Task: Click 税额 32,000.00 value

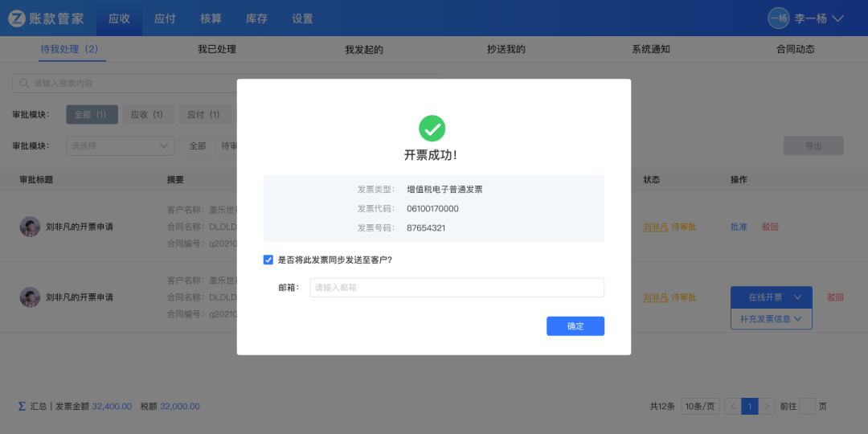Action: click(180, 407)
